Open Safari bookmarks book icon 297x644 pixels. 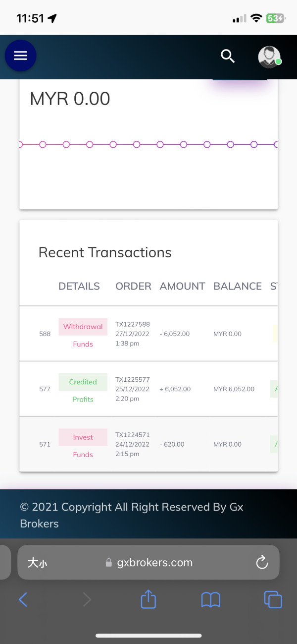click(x=210, y=600)
